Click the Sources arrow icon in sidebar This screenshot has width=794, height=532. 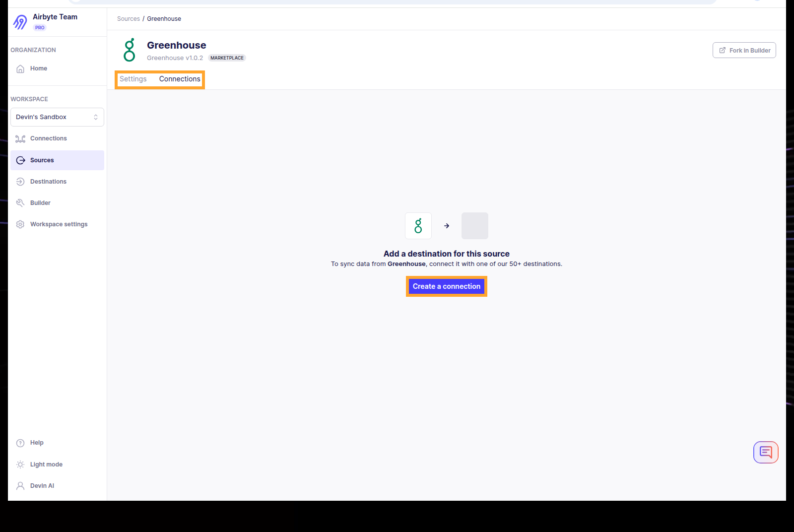pyautogui.click(x=20, y=160)
